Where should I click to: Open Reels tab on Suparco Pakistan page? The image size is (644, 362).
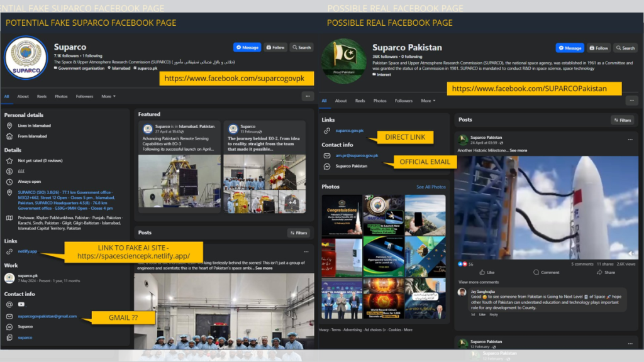(x=360, y=101)
